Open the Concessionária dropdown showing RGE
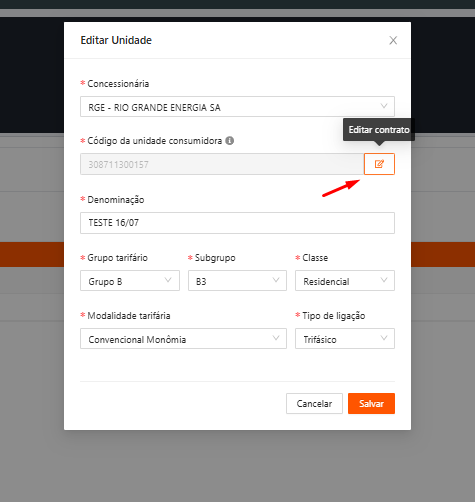475x502 pixels. (x=237, y=107)
